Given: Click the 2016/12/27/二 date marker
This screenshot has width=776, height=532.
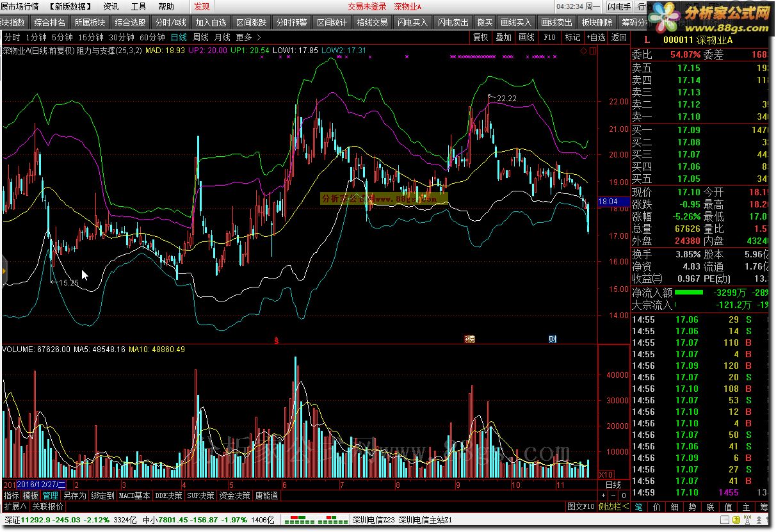Looking at the screenshot, I should [41, 485].
